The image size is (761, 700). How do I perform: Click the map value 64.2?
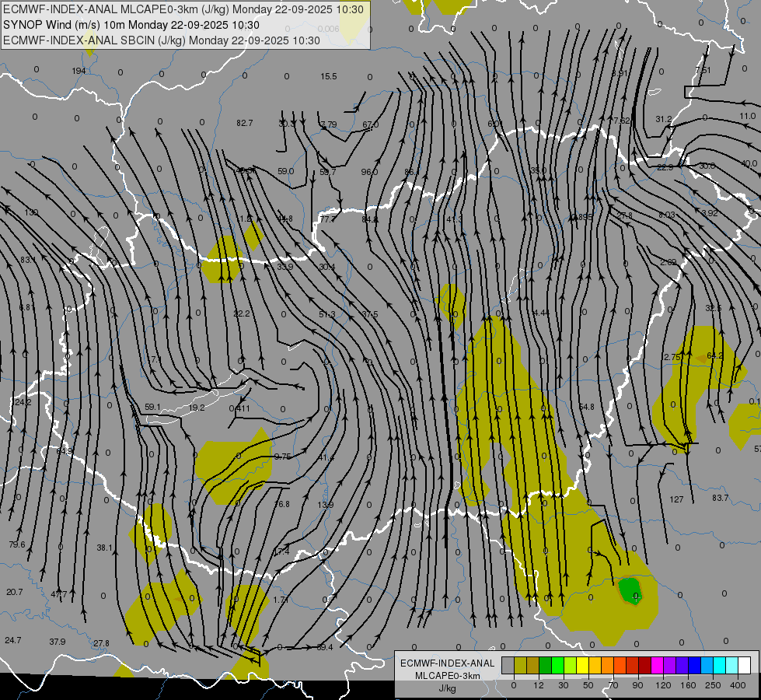(x=715, y=355)
